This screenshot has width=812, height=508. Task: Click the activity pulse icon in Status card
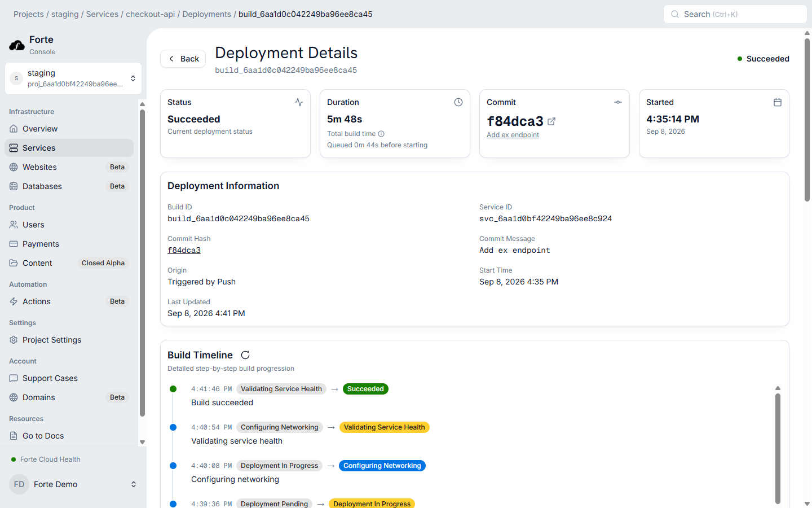299,102
